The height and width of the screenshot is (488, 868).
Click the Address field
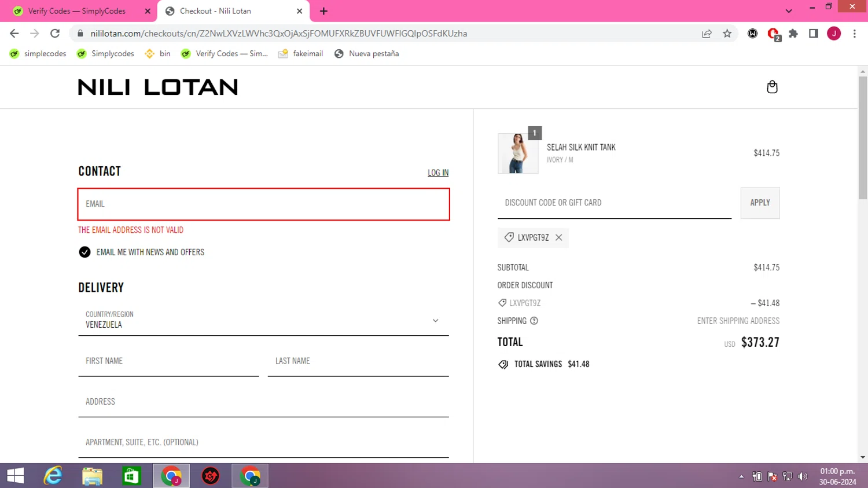(x=263, y=402)
